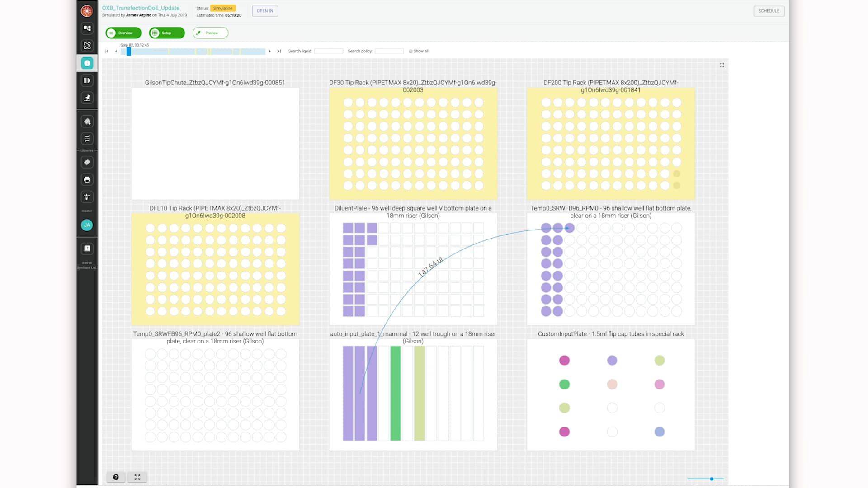Open the JA user avatar
868x488 pixels.
tap(87, 225)
